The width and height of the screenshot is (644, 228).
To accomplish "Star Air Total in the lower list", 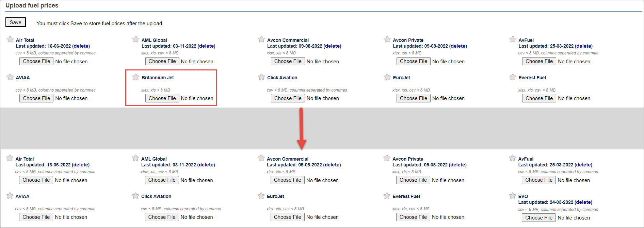I will [x=10, y=158].
